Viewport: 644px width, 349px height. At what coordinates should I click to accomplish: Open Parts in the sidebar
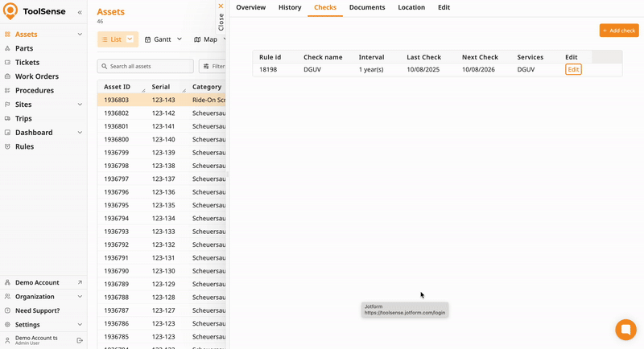pyautogui.click(x=24, y=48)
